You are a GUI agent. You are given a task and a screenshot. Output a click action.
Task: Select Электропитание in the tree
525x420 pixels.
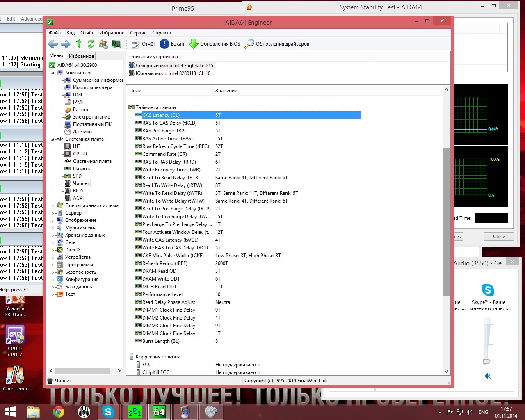tap(91, 117)
